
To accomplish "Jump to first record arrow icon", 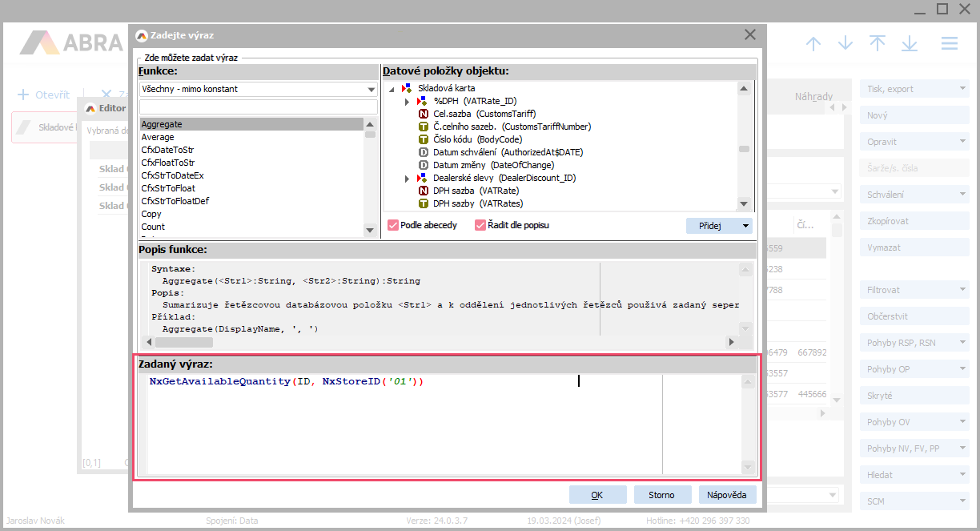I will pyautogui.click(x=878, y=43).
